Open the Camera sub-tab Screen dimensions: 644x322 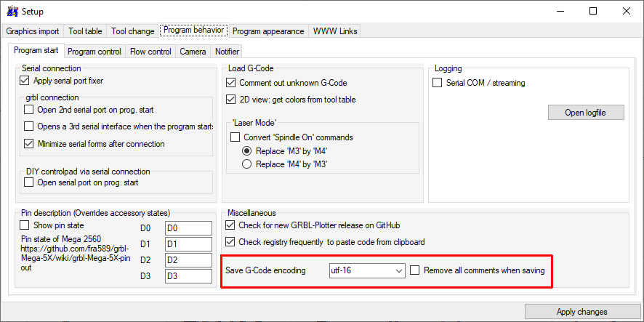[x=193, y=52]
